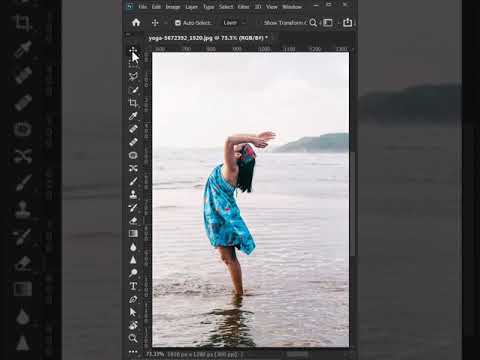Select the Pen tool
The image size is (480, 360).
point(133,299)
